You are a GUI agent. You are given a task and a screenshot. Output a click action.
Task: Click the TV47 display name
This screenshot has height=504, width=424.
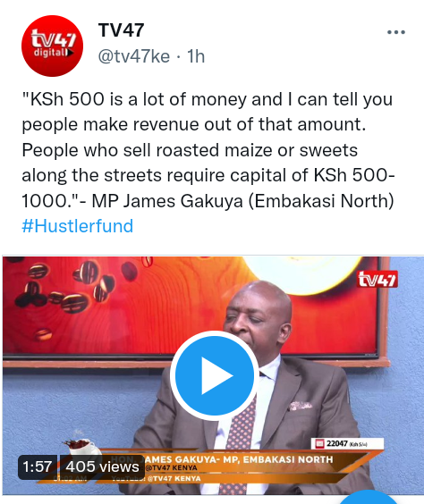(x=121, y=30)
